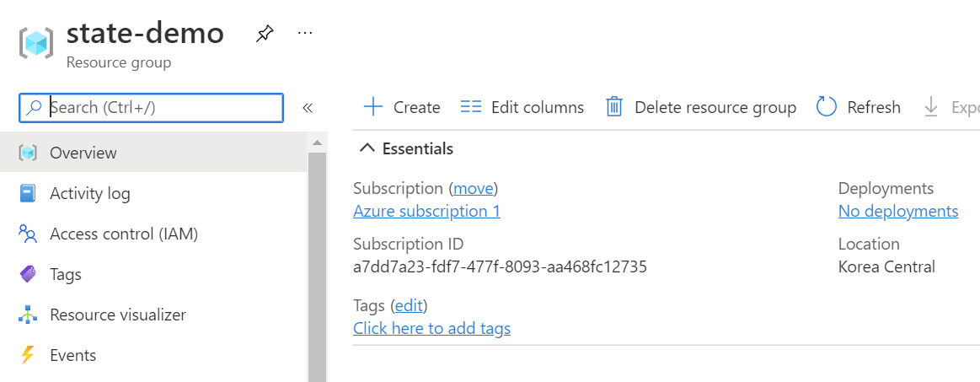
Task: Select the subscription ID a7dd7a23-fdf7-477f-8093-aa468fc12735
Action: click(500, 267)
